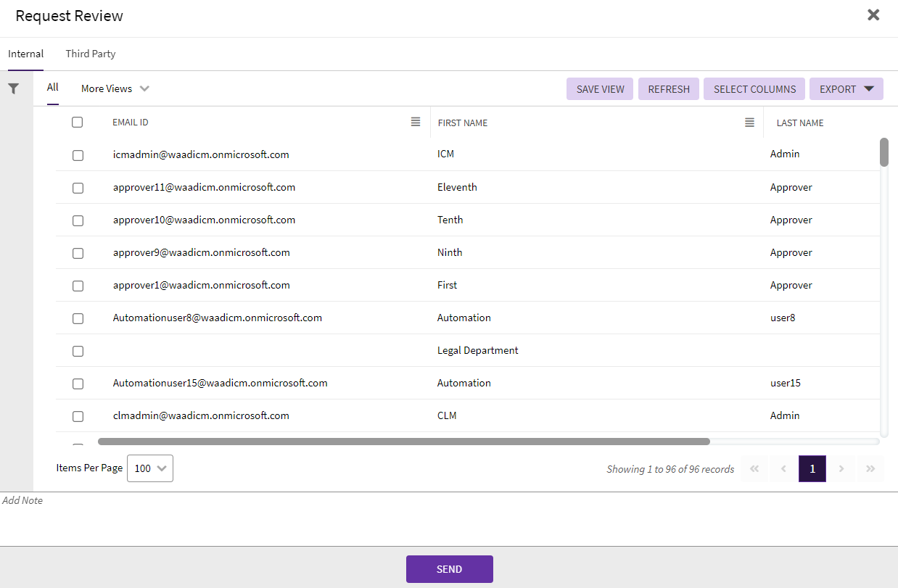
Task: Open the First Name column menu icon
Action: pyautogui.click(x=749, y=123)
